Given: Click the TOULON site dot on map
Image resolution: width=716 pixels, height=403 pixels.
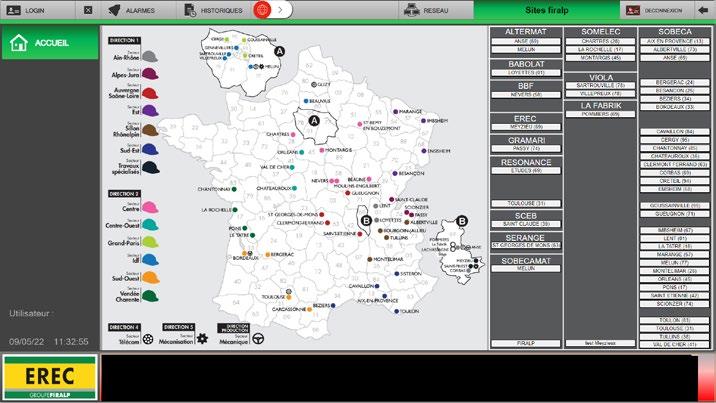Looking at the screenshot, I should (x=396, y=311).
